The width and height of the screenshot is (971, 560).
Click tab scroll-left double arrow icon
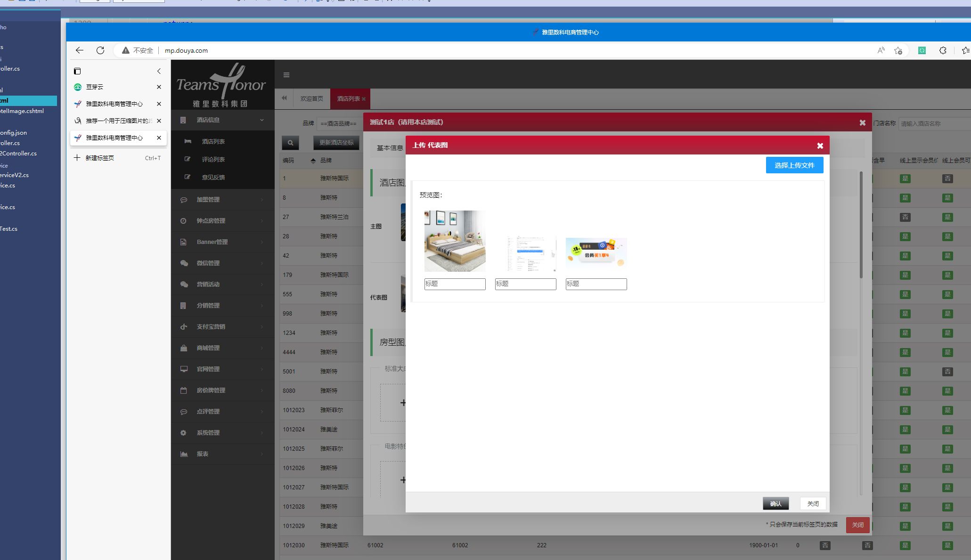284,98
